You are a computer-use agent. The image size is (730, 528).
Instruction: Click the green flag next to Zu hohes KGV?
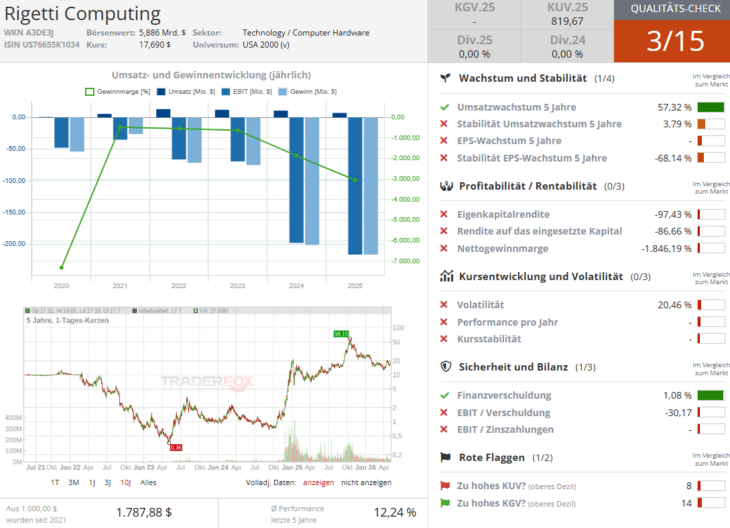(x=445, y=503)
